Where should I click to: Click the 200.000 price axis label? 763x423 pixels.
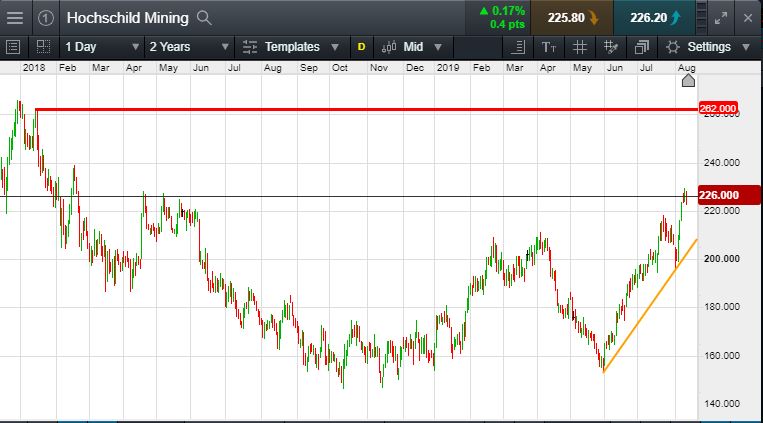722,258
